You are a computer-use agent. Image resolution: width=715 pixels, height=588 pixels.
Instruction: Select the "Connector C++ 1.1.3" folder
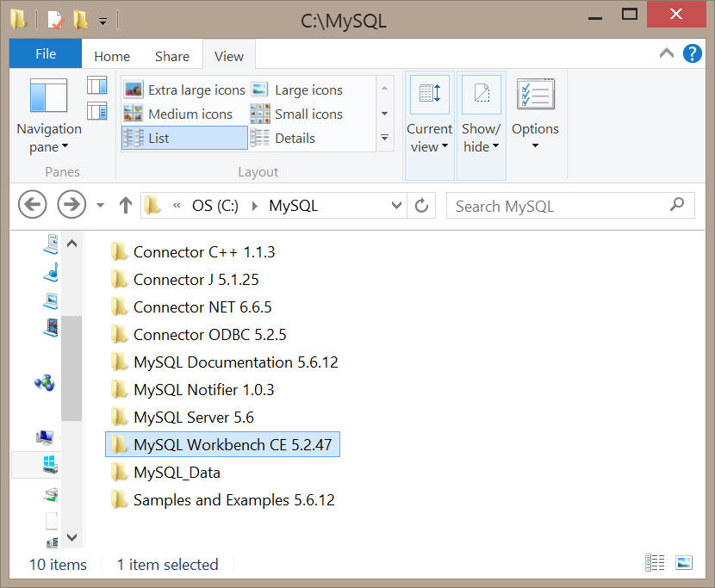pyautogui.click(x=192, y=252)
